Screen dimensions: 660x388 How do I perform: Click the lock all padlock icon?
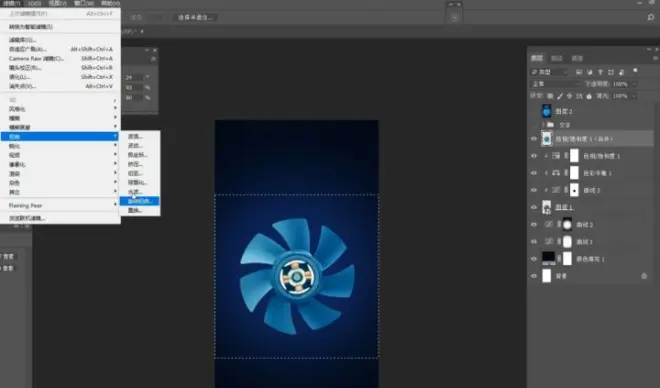[589, 96]
